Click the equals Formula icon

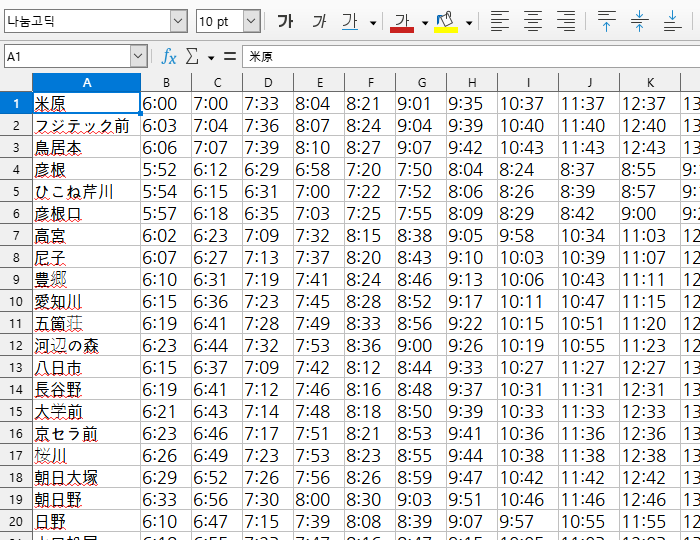pyautogui.click(x=230, y=57)
